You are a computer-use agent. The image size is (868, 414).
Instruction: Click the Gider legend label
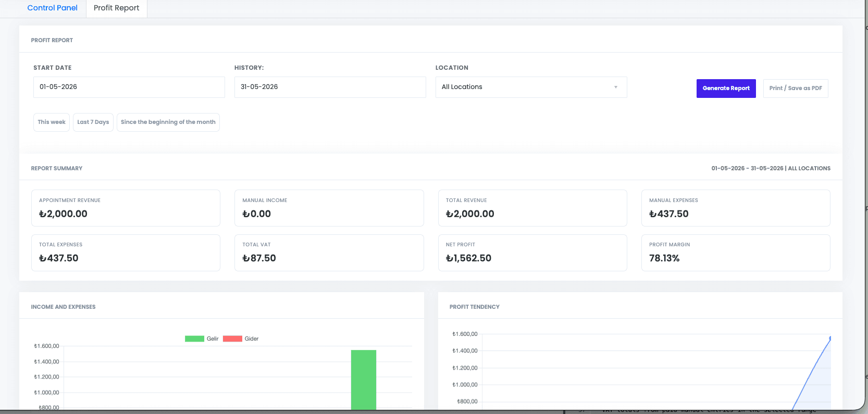coord(252,338)
